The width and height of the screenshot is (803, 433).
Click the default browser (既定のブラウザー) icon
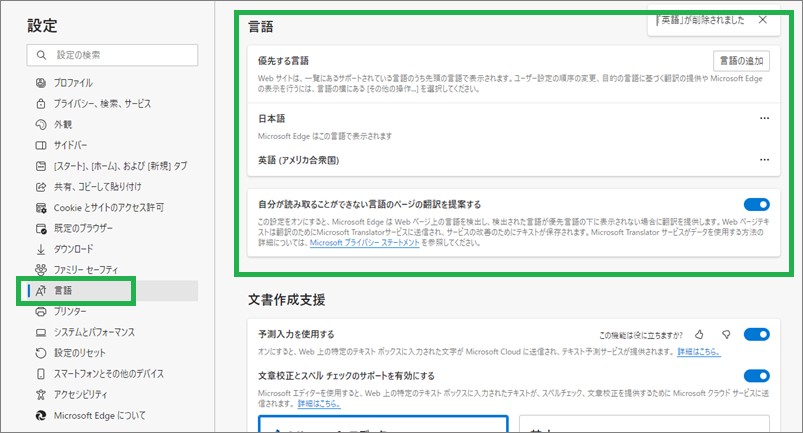coord(41,228)
